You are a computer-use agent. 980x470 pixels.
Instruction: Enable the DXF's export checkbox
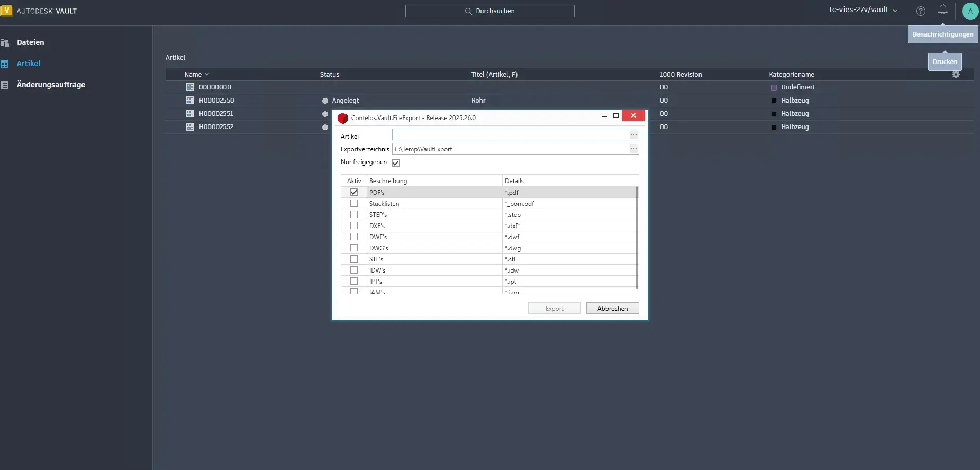tap(354, 225)
